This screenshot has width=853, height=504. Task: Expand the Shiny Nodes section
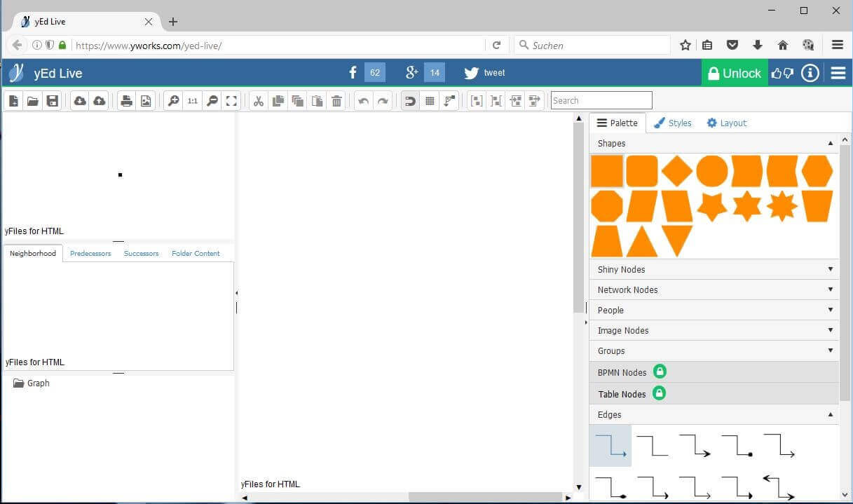(714, 269)
